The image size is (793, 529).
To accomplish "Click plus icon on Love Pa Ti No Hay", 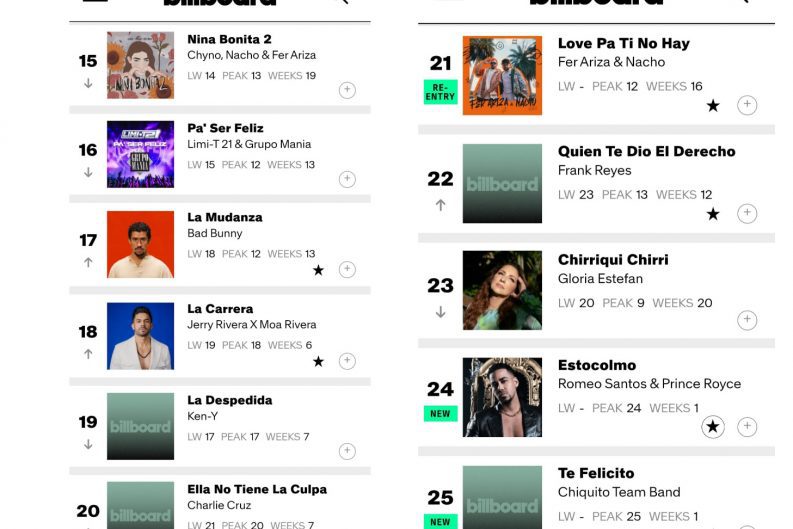I will click(746, 105).
